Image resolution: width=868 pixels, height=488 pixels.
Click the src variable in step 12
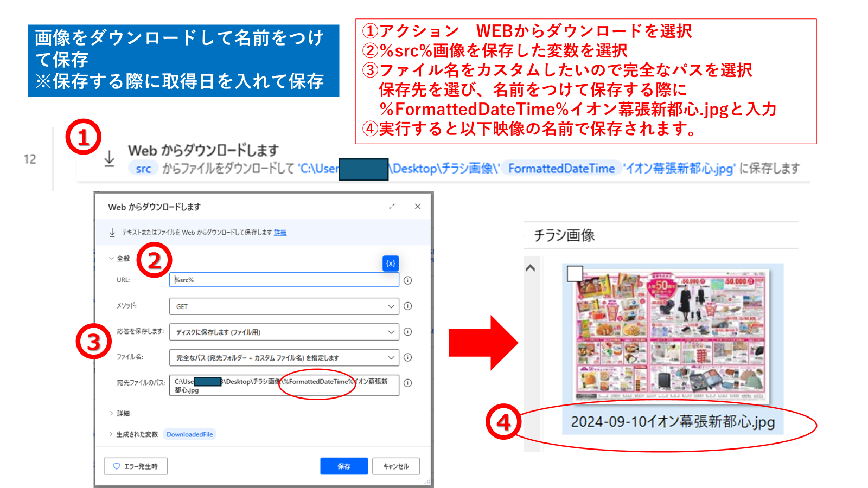tap(143, 169)
